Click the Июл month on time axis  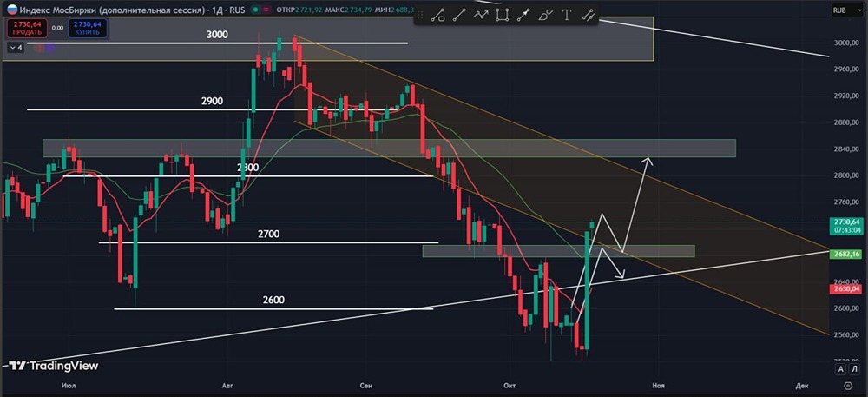(x=69, y=385)
